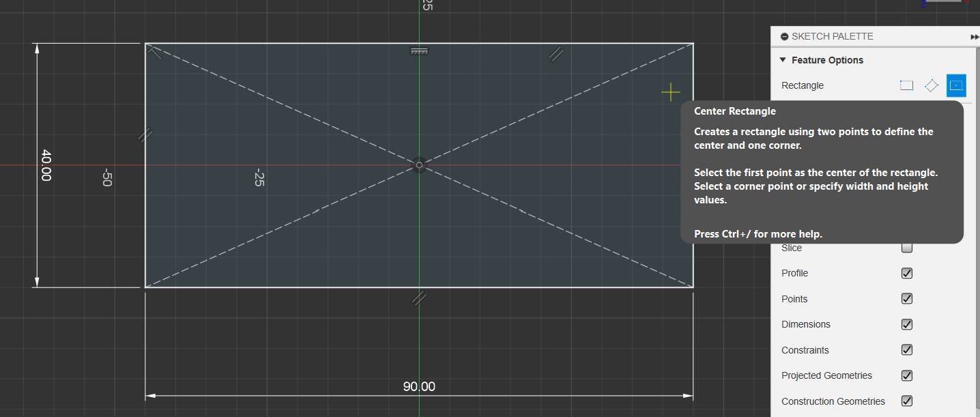Select the 2-Point Rectangle option icon

pyautogui.click(x=906, y=85)
